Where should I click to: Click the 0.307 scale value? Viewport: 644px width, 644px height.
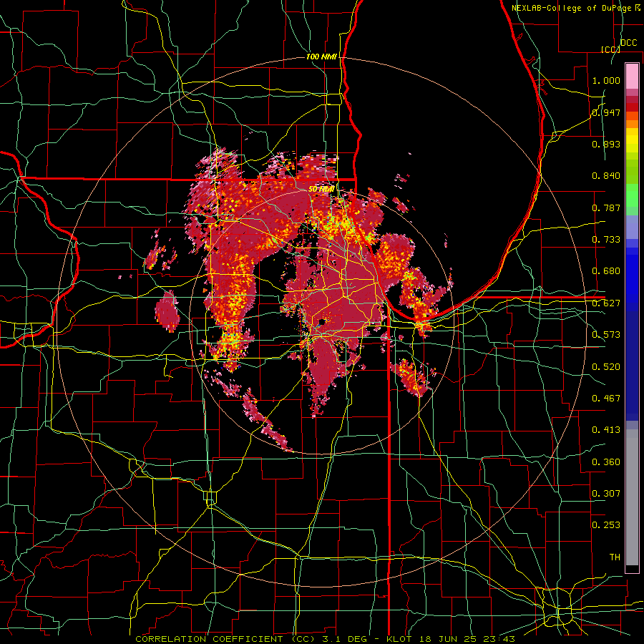606,493
